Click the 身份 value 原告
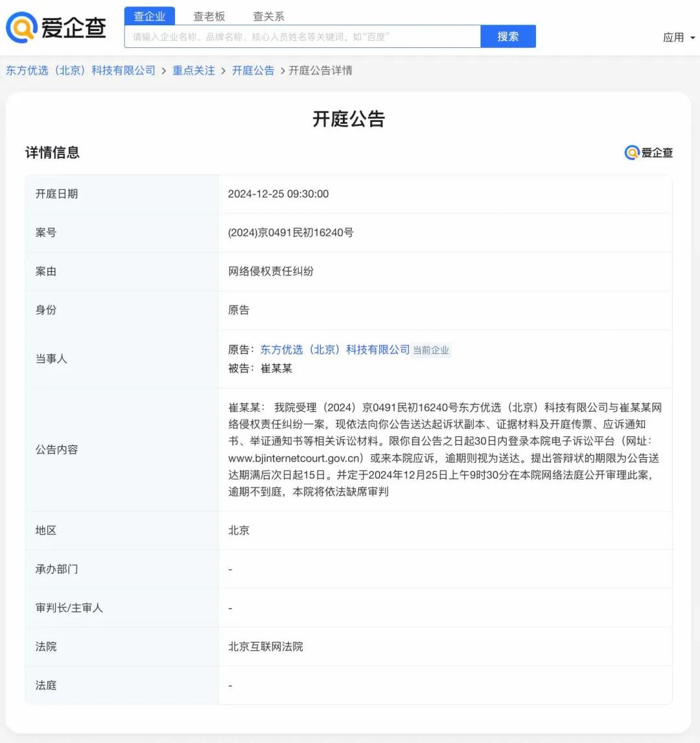The width and height of the screenshot is (700, 743). pos(239,311)
